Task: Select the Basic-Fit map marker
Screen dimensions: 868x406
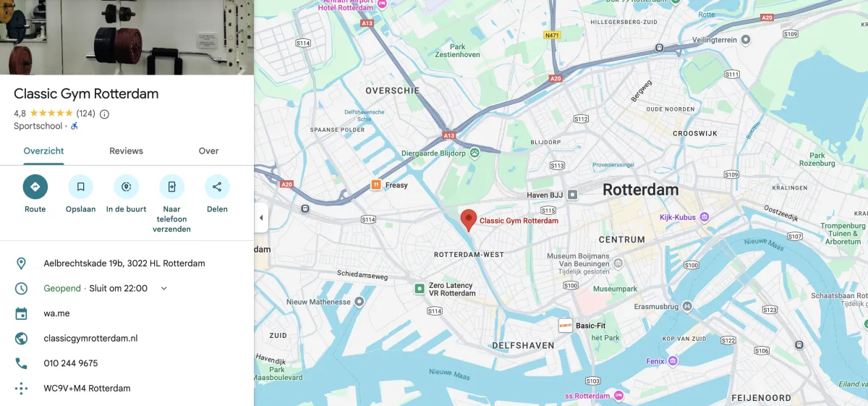Action: click(x=566, y=326)
